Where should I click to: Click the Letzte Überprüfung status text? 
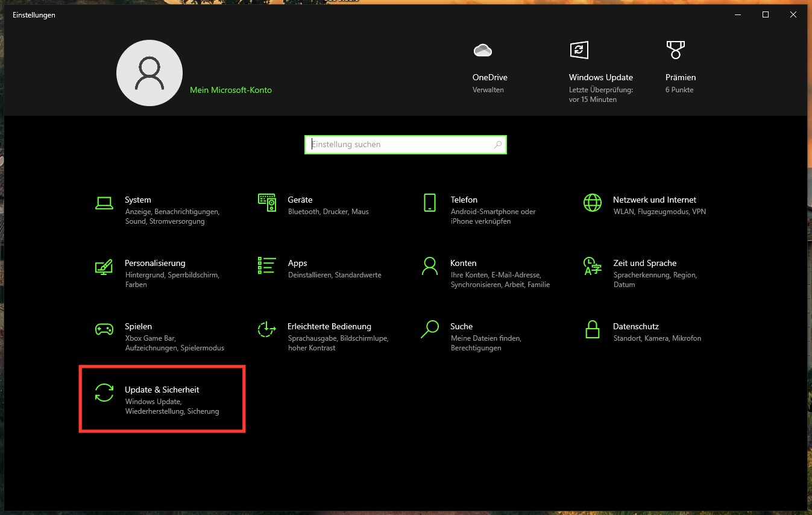601,95
